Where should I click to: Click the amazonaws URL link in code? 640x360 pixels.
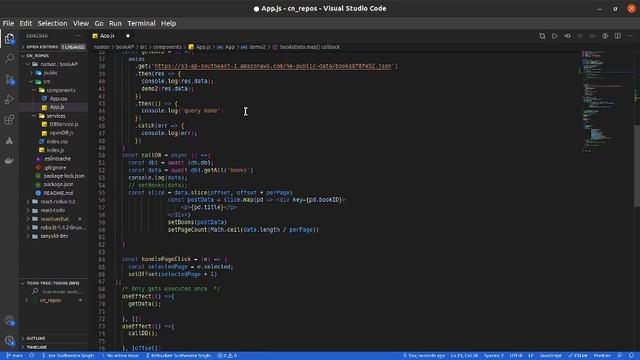pyautogui.click(x=273, y=66)
